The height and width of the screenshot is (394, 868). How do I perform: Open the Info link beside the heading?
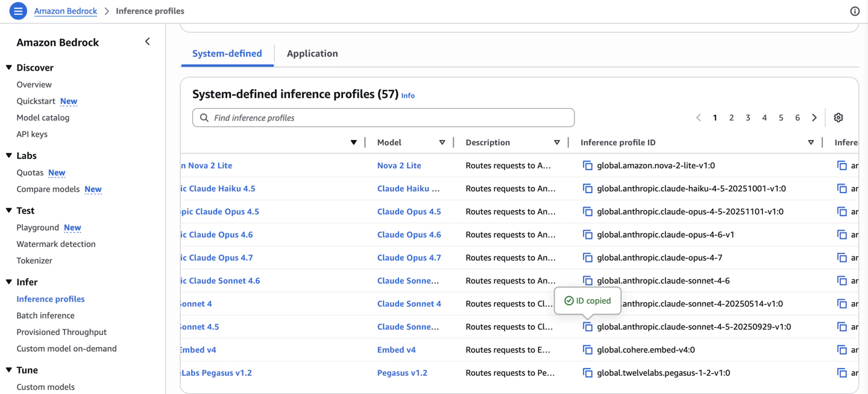[x=408, y=95]
